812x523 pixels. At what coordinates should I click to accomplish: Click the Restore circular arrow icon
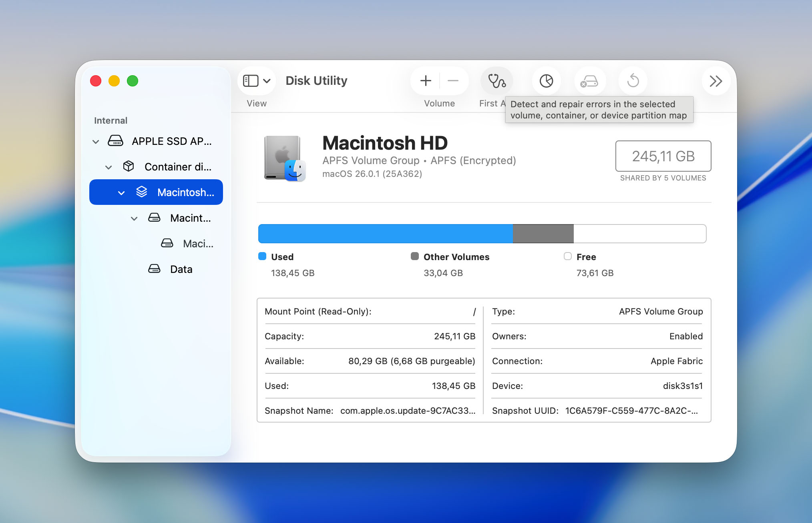point(633,81)
